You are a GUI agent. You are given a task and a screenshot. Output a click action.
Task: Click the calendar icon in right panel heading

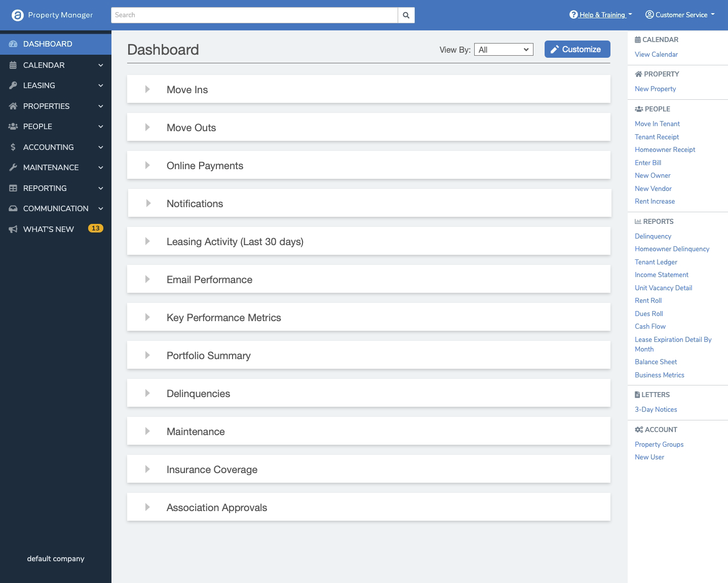coord(638,40)
